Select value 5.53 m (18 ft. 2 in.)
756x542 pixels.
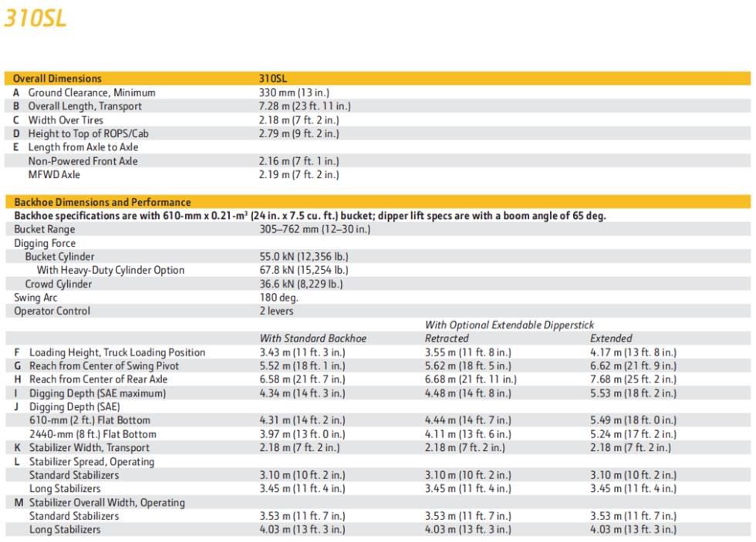[x=633, y=393]
